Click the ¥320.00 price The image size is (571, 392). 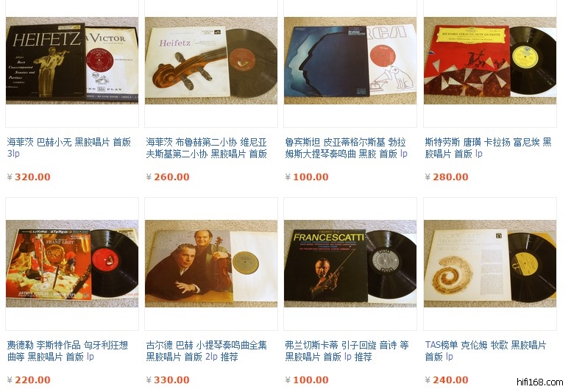click(x=29, y=177)
